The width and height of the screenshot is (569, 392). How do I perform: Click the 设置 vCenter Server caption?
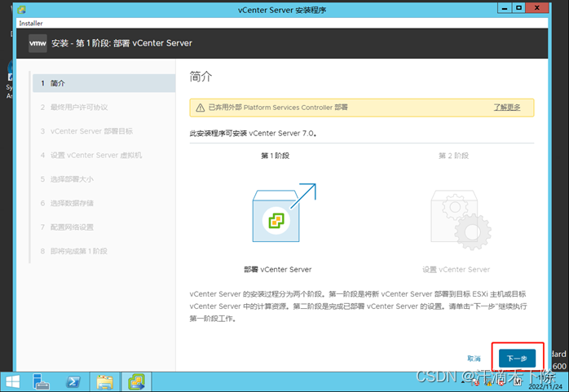tap(457, 270)
